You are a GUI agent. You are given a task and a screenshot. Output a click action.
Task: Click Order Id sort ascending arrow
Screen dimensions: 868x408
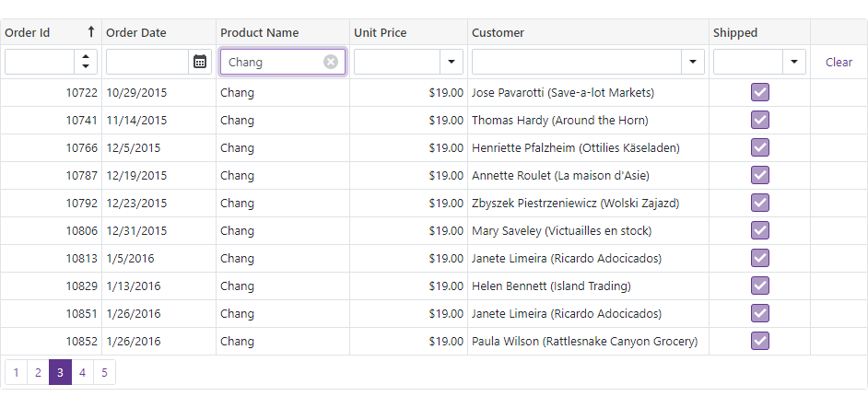(x=90, y=32)
